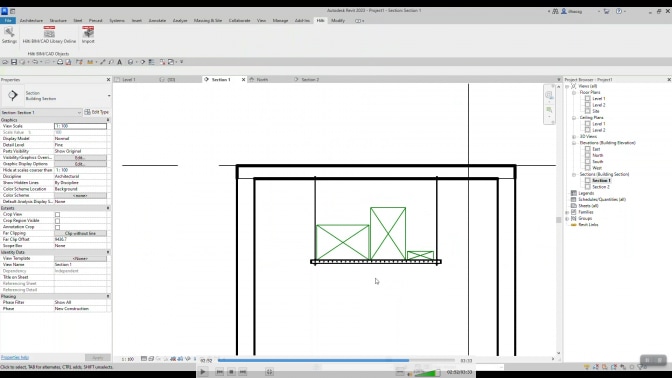Adjust the green volume slider

pyautogui.click(x=426, y=373)
